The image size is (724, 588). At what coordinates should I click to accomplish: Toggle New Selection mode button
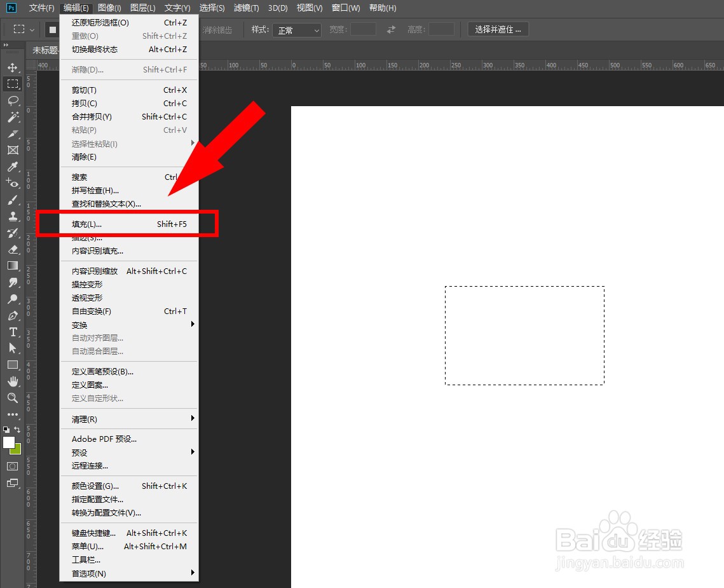click(x=53, y=30)
